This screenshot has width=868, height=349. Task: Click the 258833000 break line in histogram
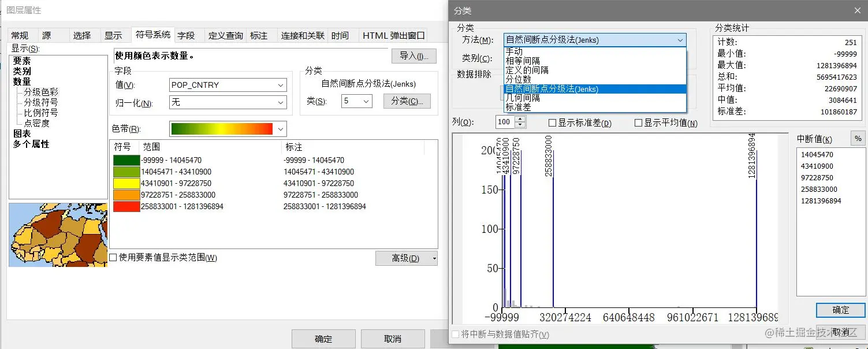[x=553, y=243]
